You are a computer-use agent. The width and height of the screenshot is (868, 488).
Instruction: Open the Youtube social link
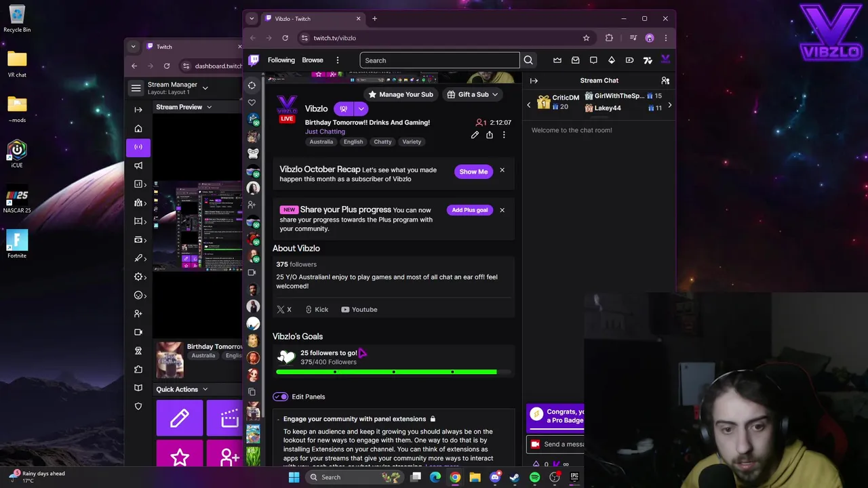(359, 310)
